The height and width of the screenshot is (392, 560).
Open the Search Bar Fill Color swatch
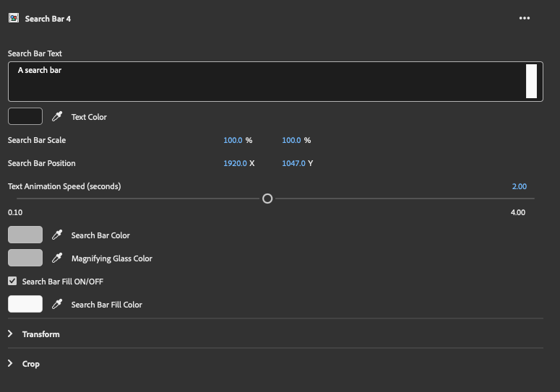pyautogui.click(x=25, y=304)
